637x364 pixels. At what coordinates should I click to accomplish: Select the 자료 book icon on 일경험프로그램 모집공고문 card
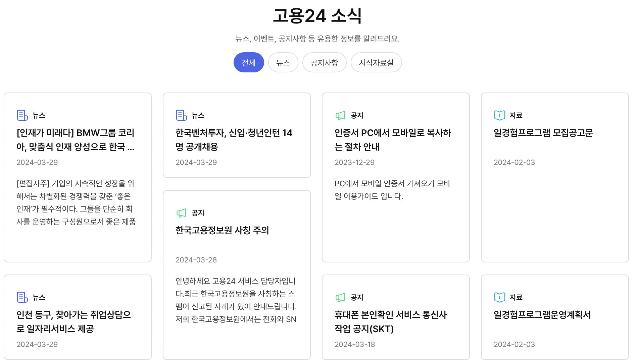tap(499, 115)
